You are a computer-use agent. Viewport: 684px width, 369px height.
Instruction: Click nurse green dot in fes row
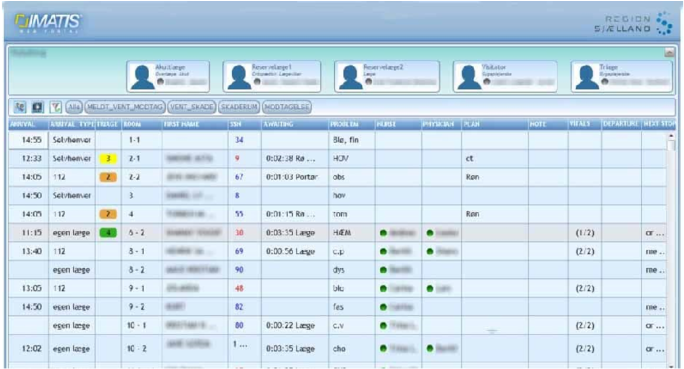pos(383,307)
